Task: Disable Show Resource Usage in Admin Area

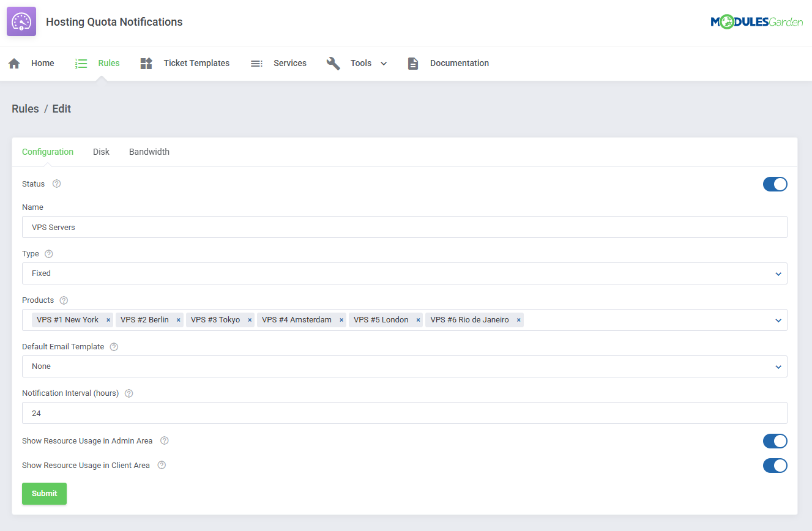Action: coord(775,440)
